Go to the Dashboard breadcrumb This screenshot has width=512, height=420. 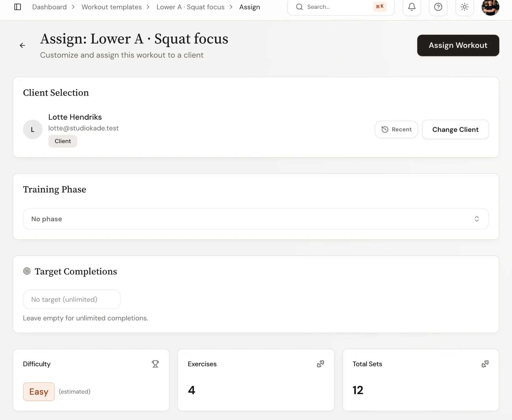click(49, 7)
